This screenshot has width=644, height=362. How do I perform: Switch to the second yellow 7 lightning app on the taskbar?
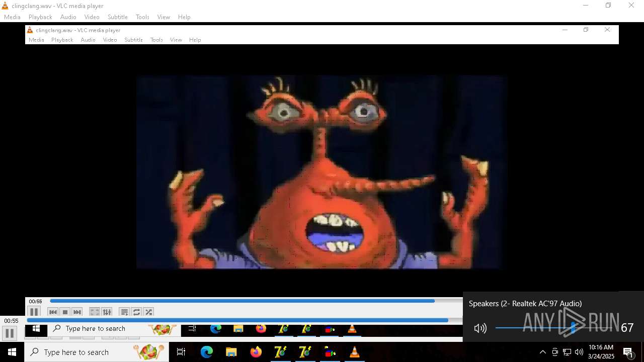click(305, 352)
